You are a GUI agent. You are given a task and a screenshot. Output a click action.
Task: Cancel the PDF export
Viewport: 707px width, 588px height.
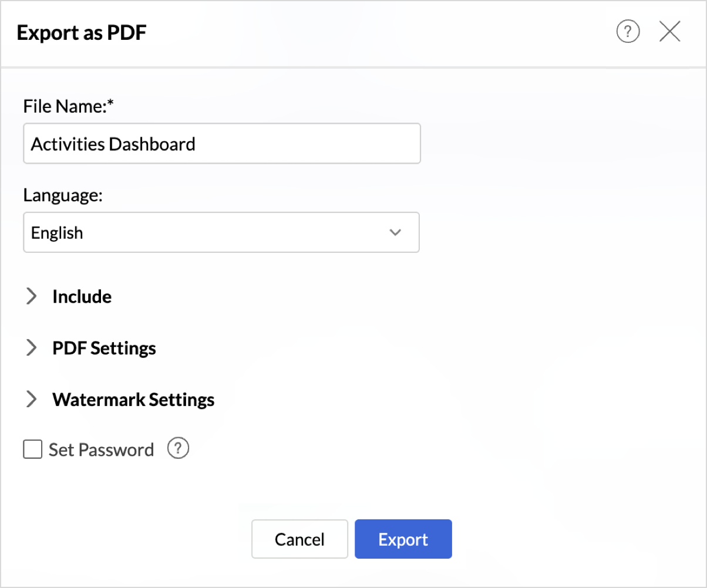point(299,539)
